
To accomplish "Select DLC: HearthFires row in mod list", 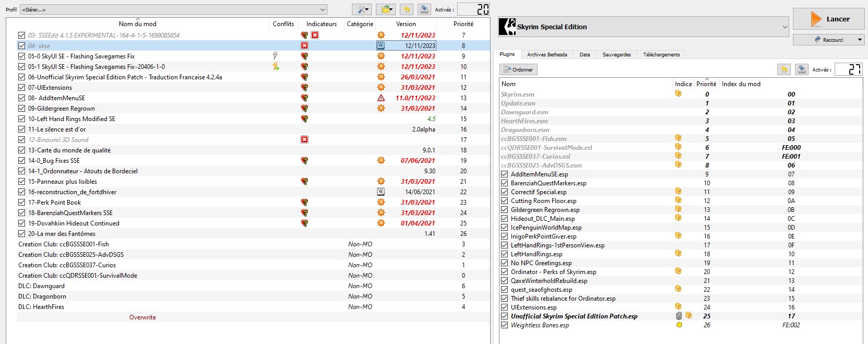I will click(253, 306).
